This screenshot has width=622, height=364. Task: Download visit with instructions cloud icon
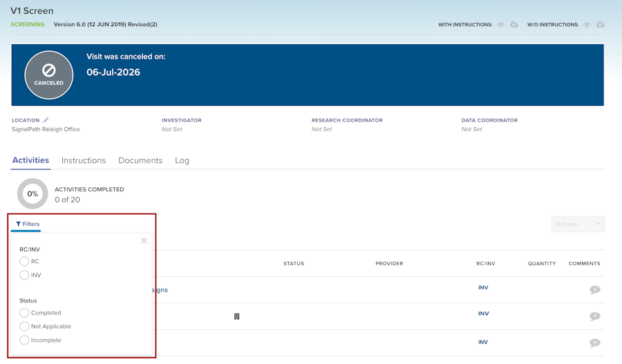(x=513, y=25)
